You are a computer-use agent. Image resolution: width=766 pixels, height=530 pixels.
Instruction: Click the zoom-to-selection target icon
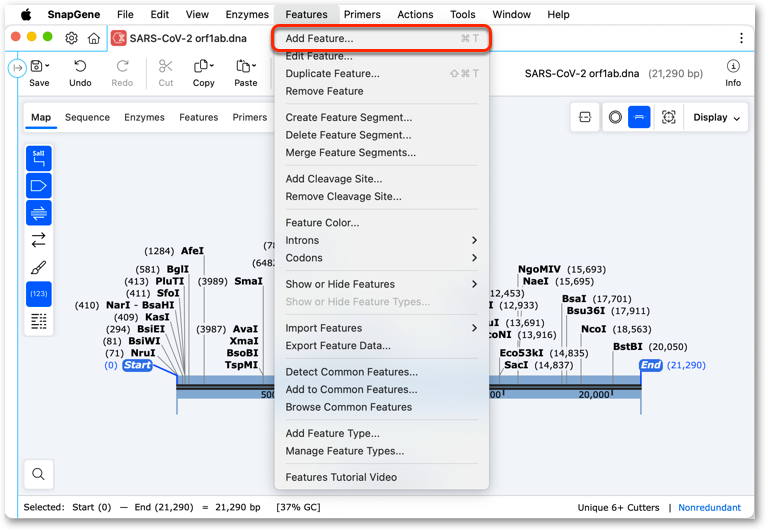point(668,117)
